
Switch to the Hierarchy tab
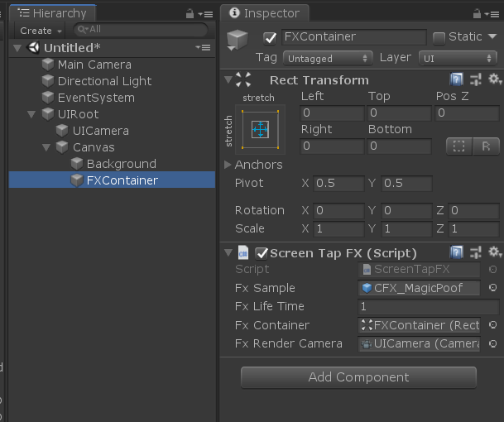(53, 13)
